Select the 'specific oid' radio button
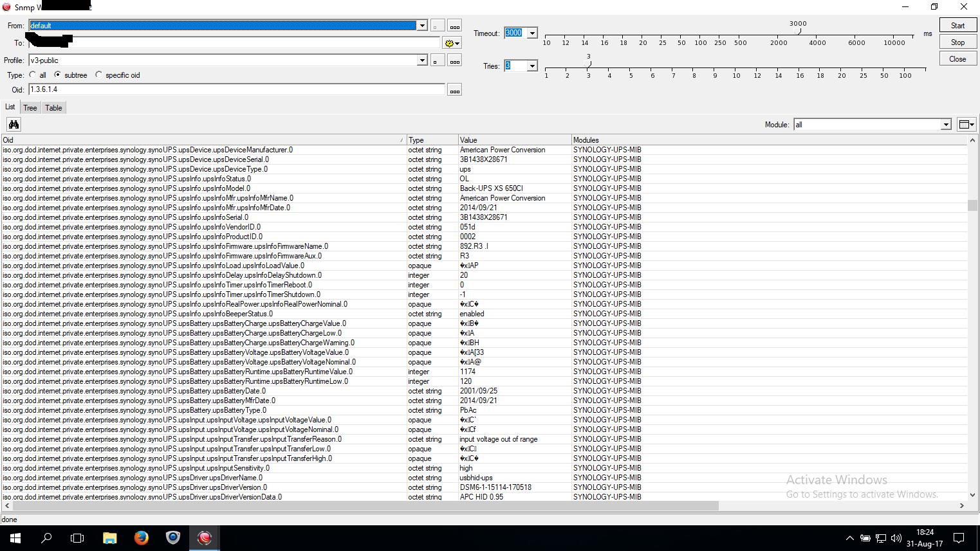Image resolution: width=980 pixels, height=551 pixels. [98, 75]
